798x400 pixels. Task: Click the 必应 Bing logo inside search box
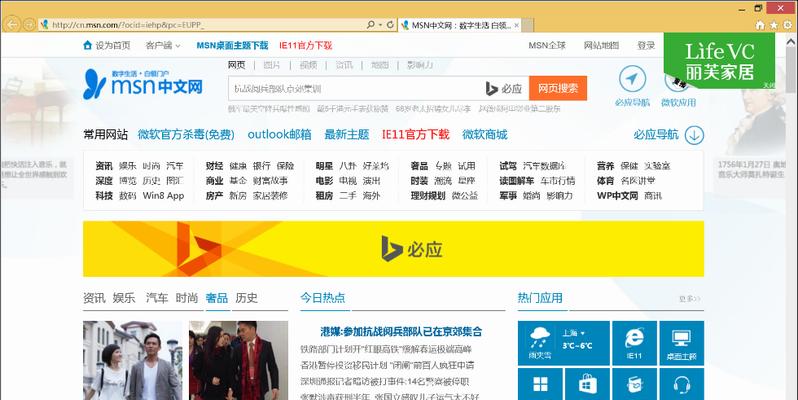coord(504,89)
